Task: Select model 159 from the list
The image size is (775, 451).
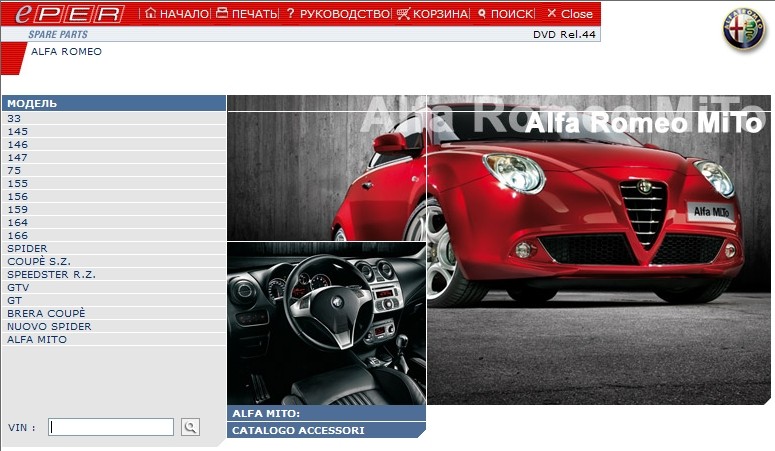Action: coord(17,209)
